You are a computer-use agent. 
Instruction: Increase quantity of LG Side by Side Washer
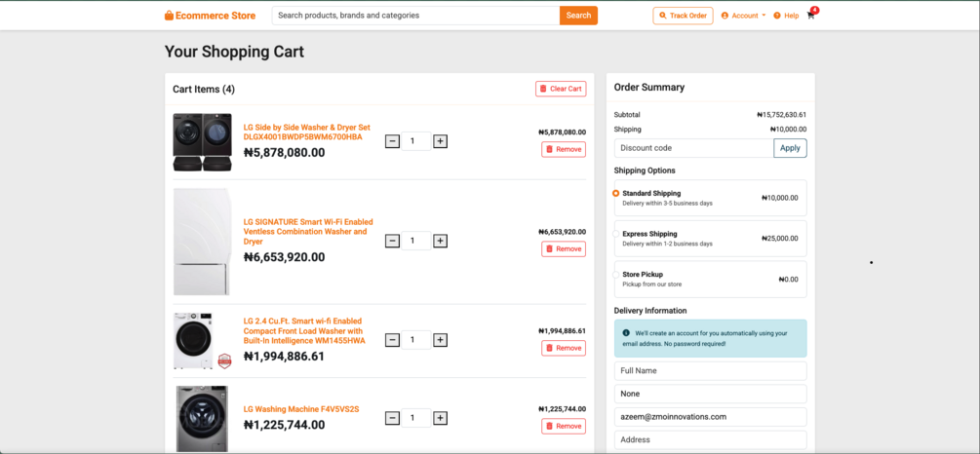point(440,141)
